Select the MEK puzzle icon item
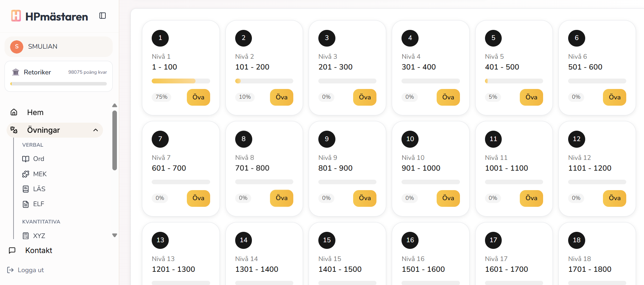 click(x=26, y=174)
